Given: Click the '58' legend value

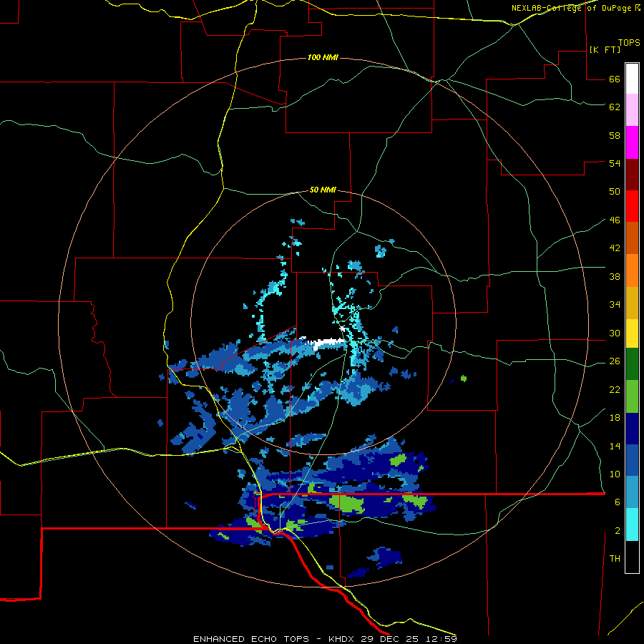Looking at the screenshot, I should tap(615, 135).
